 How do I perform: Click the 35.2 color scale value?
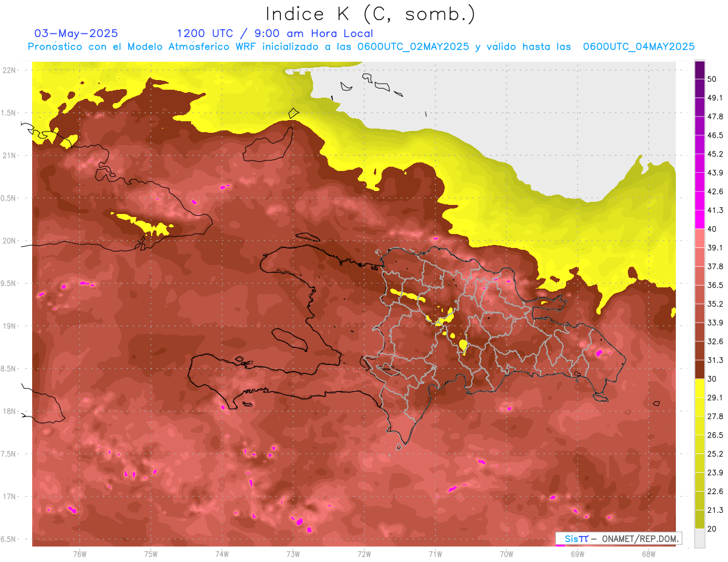click(x=715, y=304)
